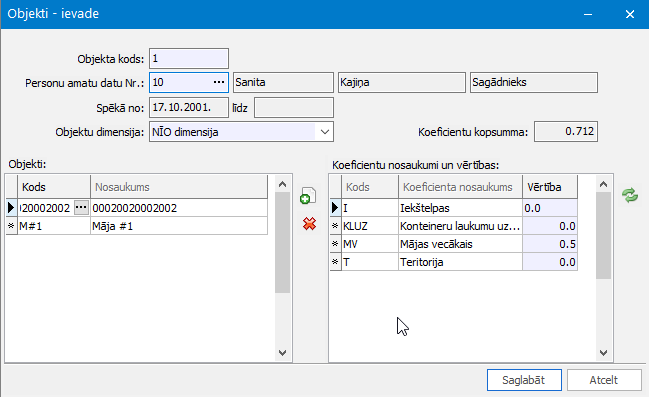This screenshot has width=649, height=397.
Task: Select the Koeficienta nosaukums column header
Action: pos(460,187)
